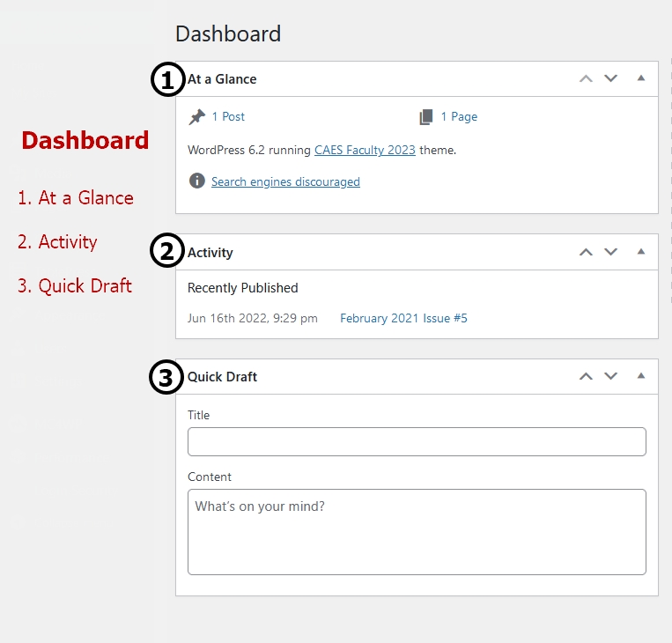
Task: Open CAES Faculty 2023 theme link
Action: (365, 150)
